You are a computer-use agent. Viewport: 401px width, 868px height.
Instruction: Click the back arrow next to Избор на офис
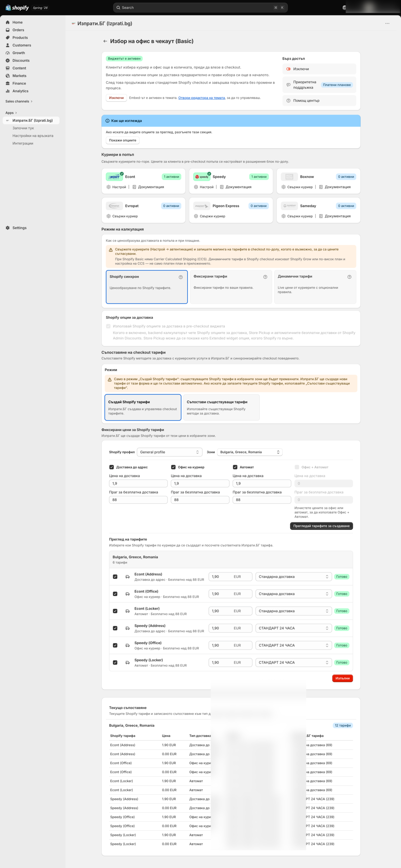click(105, 41)
